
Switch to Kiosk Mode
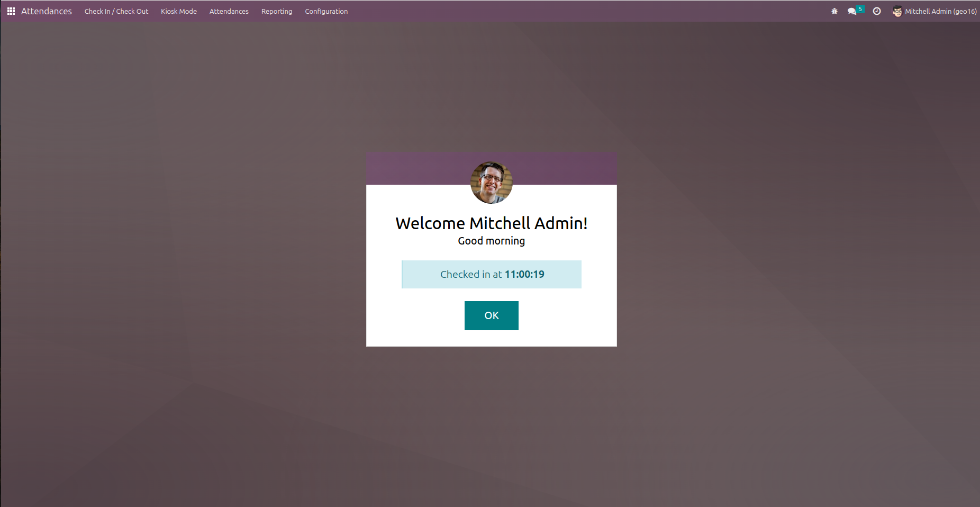[x=179, y=11]
